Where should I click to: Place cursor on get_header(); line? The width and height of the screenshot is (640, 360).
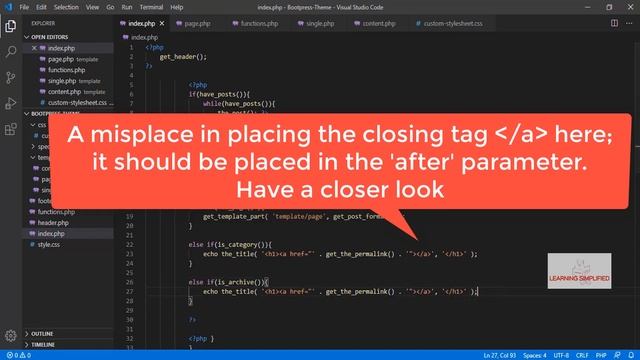pos(183,57)
